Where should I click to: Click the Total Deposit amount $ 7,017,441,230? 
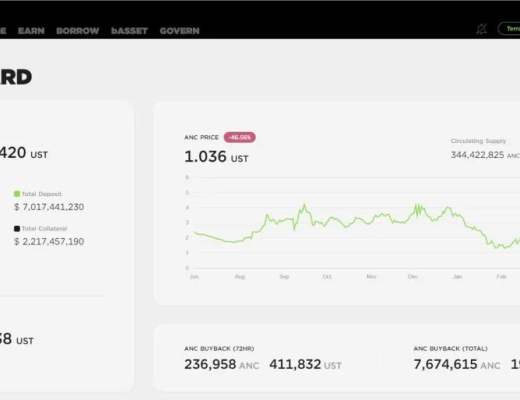[49, 207]
